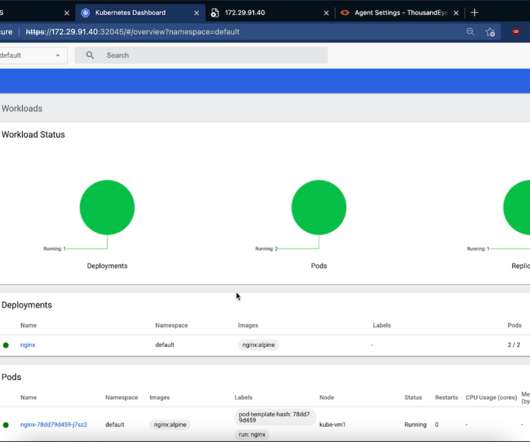
Task: Click the pod-template-hash label chip
Action: coord(274,417)
